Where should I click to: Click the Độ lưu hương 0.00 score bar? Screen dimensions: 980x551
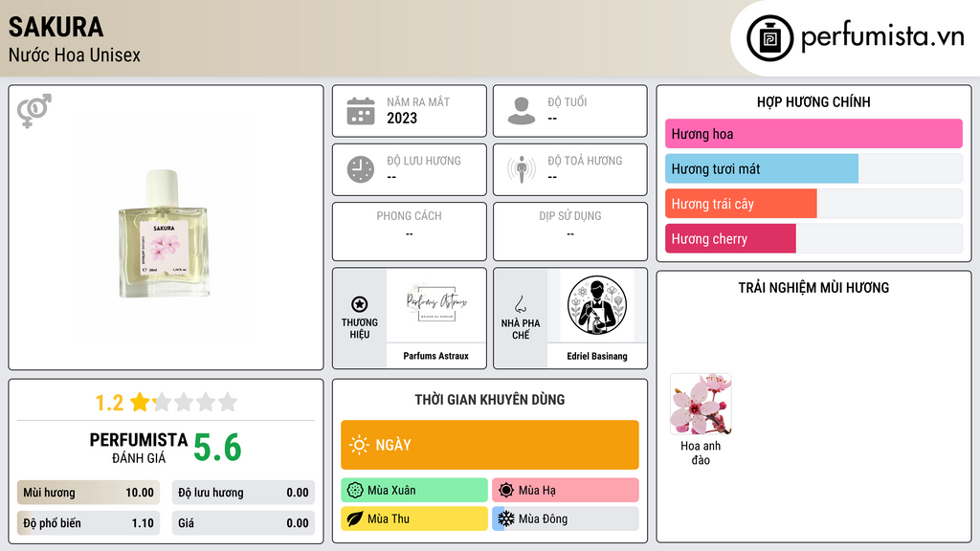pos(243,493)
